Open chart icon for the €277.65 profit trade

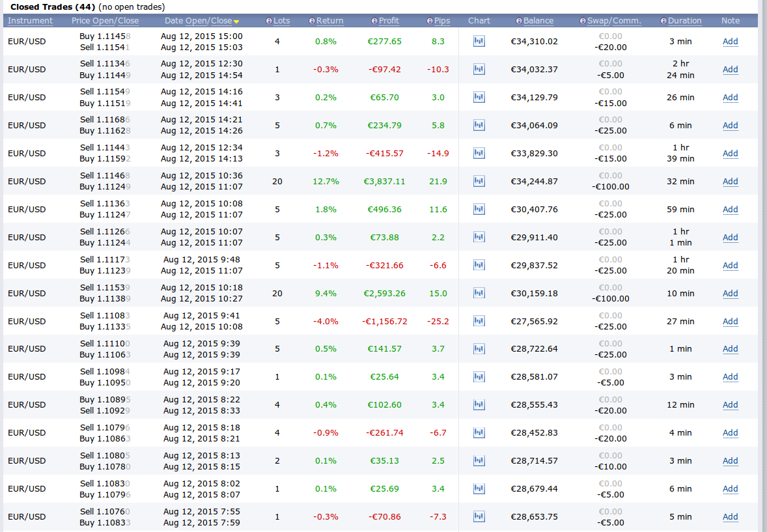pyautogui.click(x=479, y=42)
